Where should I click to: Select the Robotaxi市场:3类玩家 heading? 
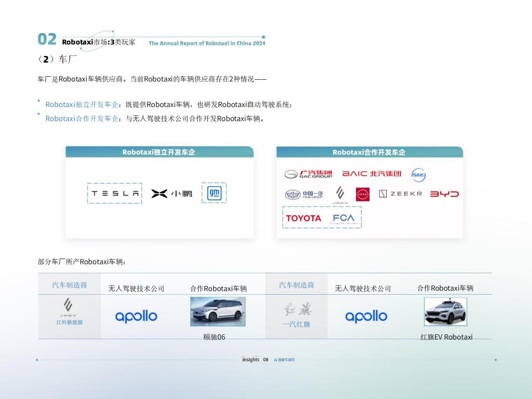coord(99,42)
